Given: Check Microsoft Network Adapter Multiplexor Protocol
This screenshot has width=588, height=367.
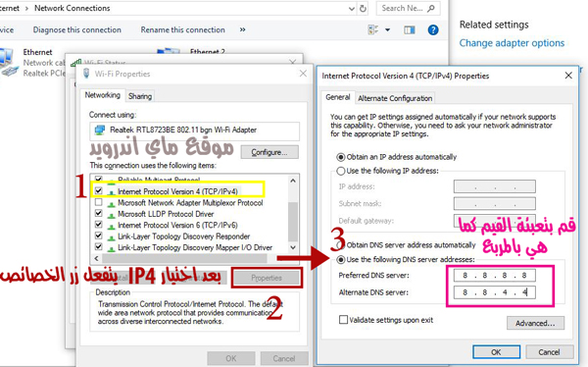Looking at the screenshot, I should click(x=99, y=202).
